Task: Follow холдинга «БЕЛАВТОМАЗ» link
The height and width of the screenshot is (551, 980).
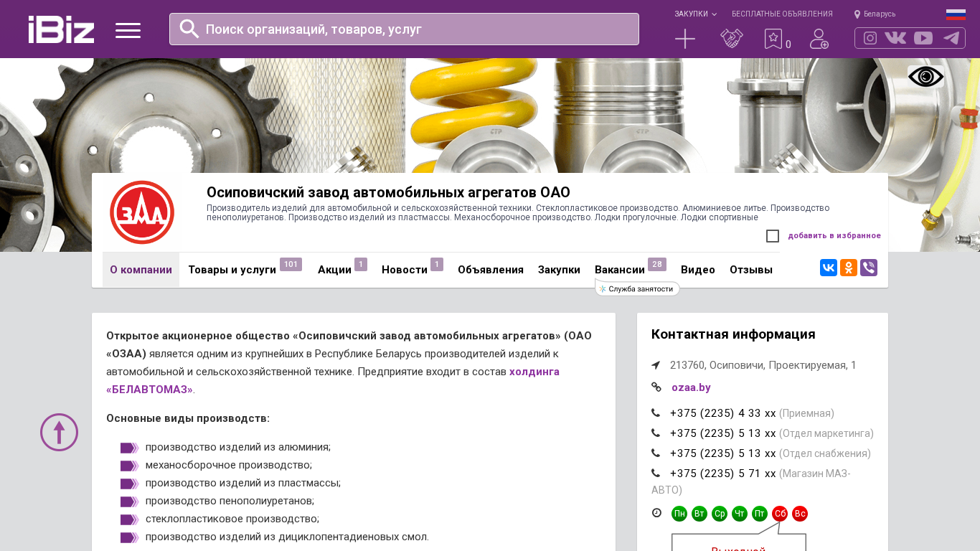Action: pyautogui.click(x=333, y=380)
